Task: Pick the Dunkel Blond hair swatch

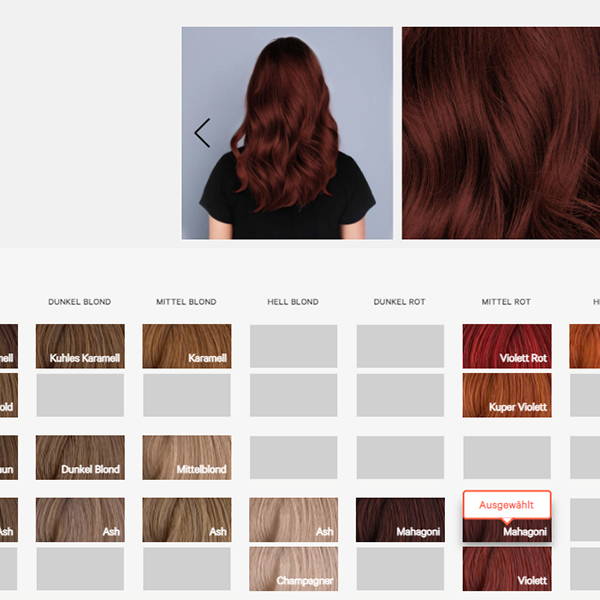Action: pyautogui.click(x=80, y=457)
